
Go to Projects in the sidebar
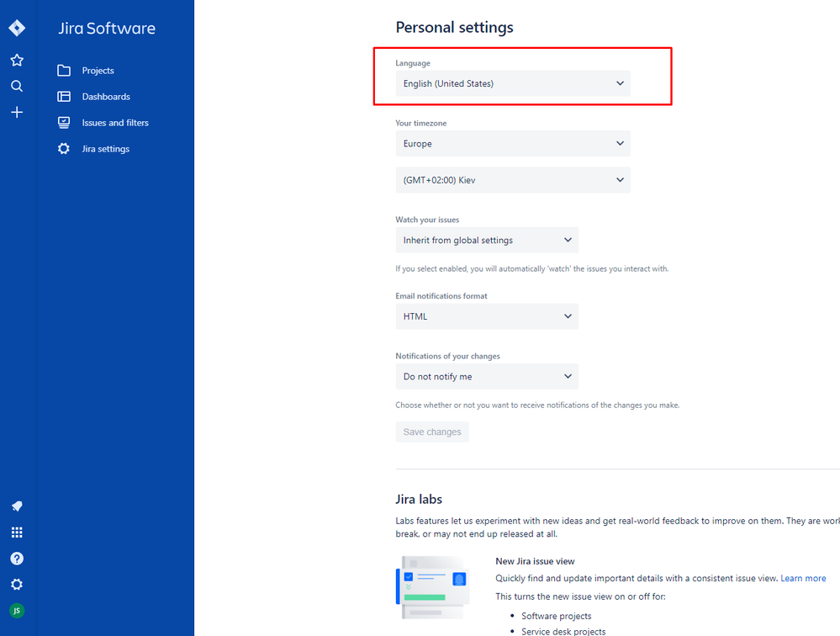[x=98, y=70]
